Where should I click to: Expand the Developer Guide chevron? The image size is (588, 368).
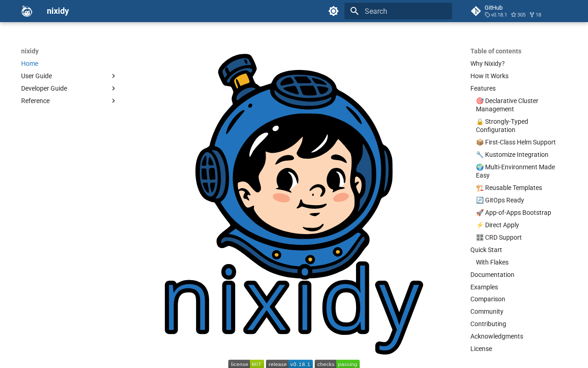point(113,88)
